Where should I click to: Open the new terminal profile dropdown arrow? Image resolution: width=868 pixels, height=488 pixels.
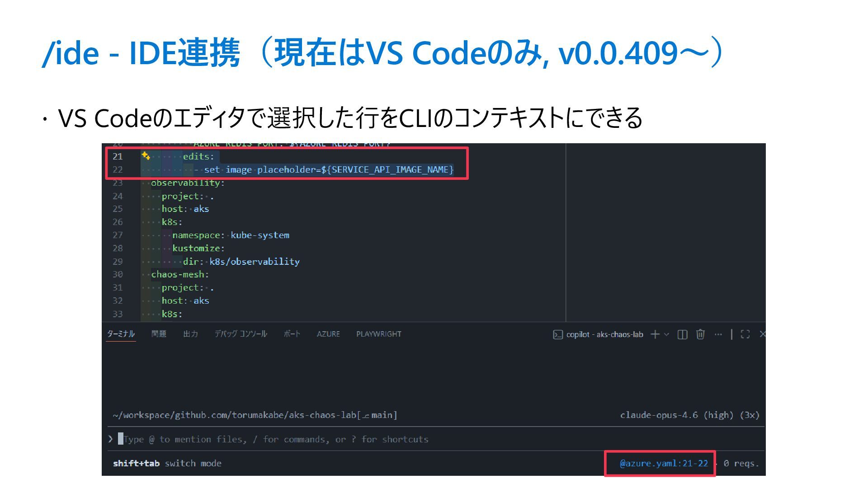pos(666,334)
